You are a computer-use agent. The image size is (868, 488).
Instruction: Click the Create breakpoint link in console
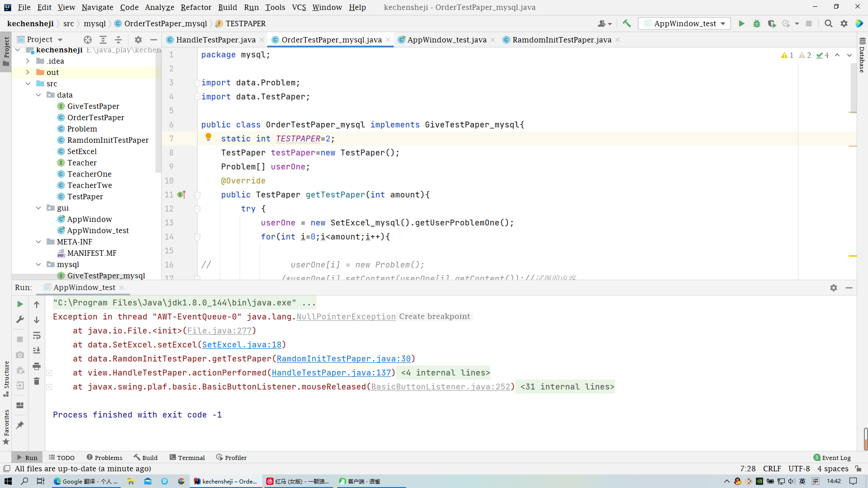tap(434, 316)
